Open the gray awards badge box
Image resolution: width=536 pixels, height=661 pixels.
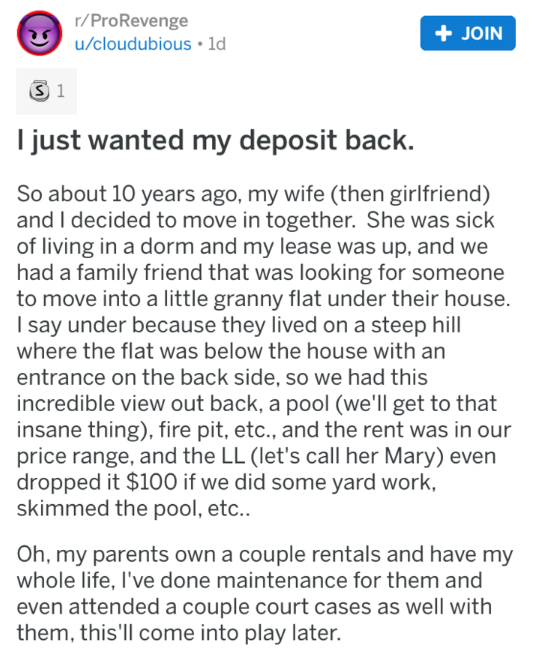46,91
